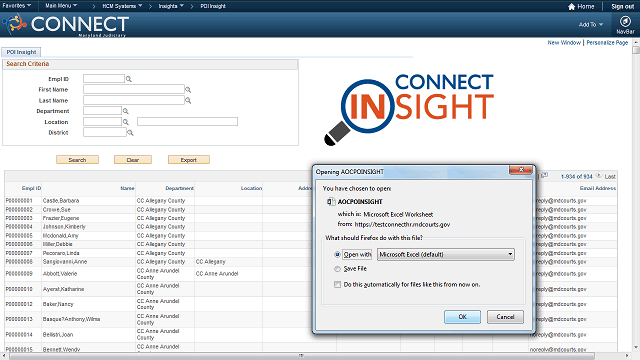This screenshot has width=640, height=360.
Task: Cancel the Opening AOCPOINSIGHT dialog
Action: [x=505, y=317]
